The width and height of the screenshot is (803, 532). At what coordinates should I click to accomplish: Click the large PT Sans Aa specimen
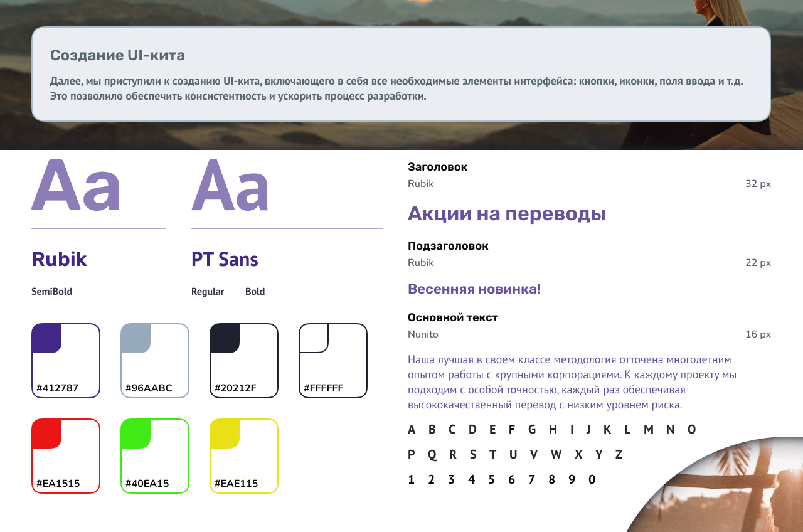[x=230, y=186]
